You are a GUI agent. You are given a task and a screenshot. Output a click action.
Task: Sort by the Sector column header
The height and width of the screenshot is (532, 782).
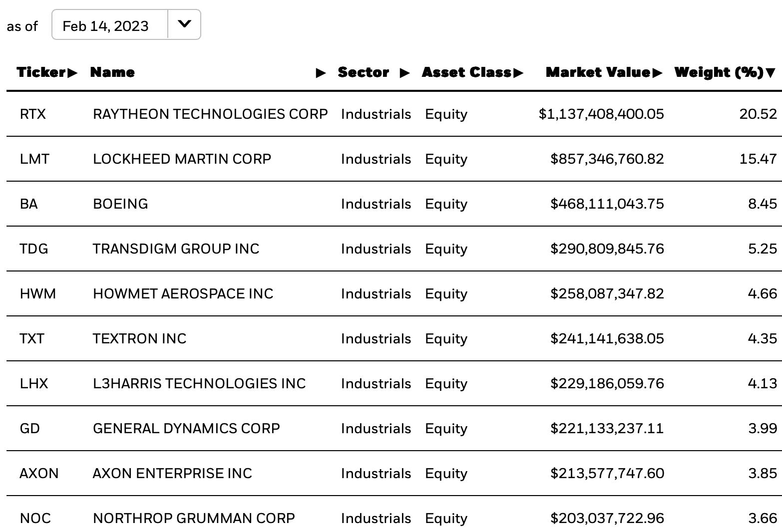(x=363, y=72)
